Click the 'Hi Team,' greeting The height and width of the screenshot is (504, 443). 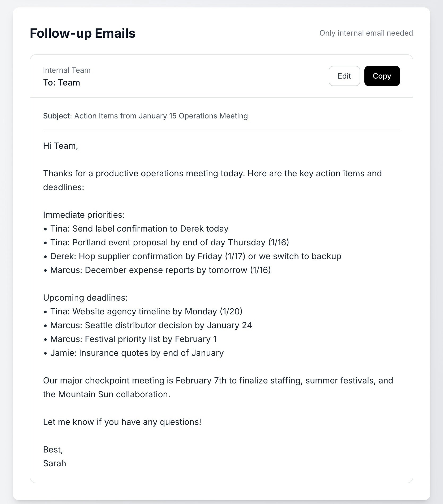61,146
